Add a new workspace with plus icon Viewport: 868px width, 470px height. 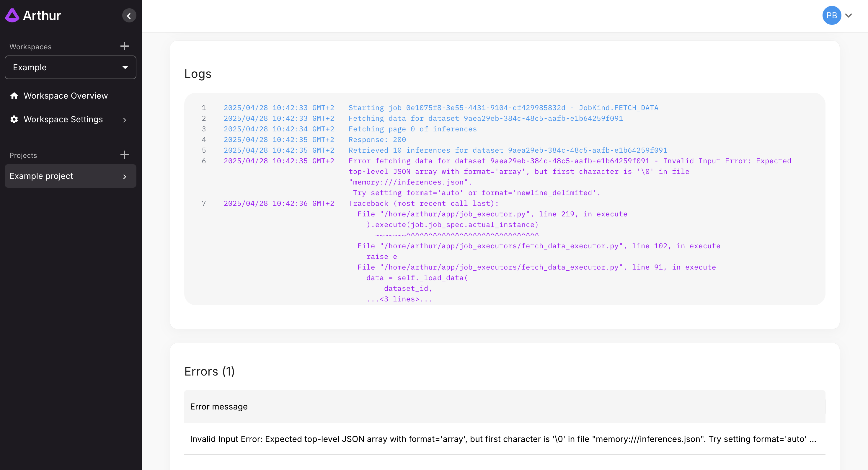tap(124, 46)
